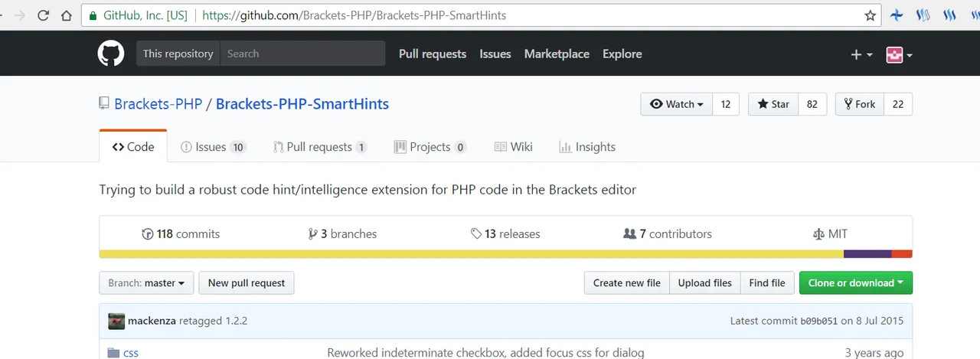The height and width of the screenshot is (359, 980).
Task: View the 7 contributors
Action: coord(668,233)
